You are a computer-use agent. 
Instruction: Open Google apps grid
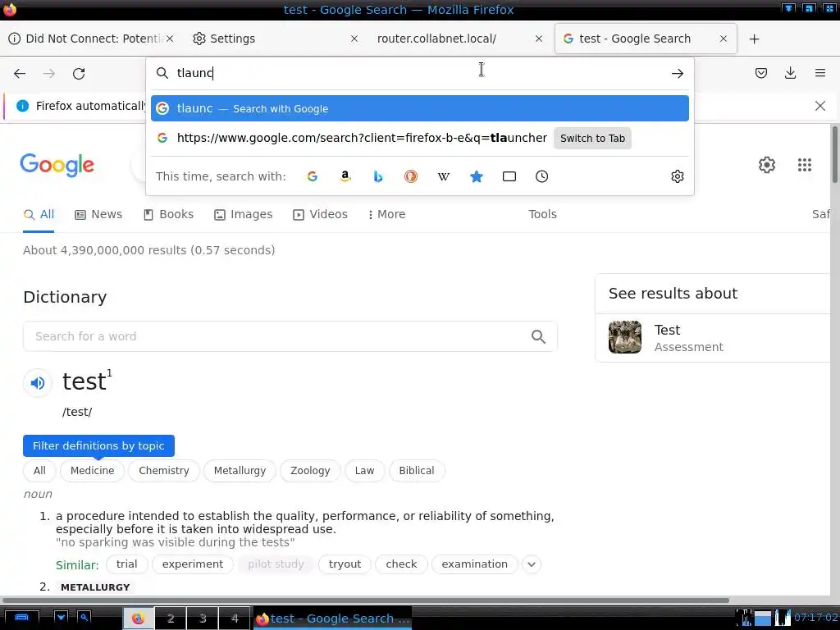tap(804, 164)
